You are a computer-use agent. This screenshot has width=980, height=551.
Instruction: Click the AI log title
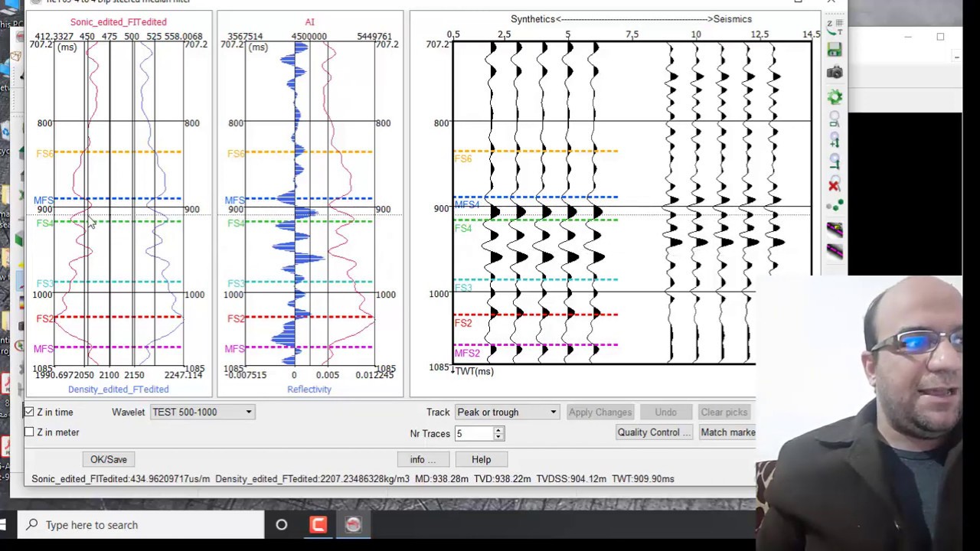click(309, 22)
